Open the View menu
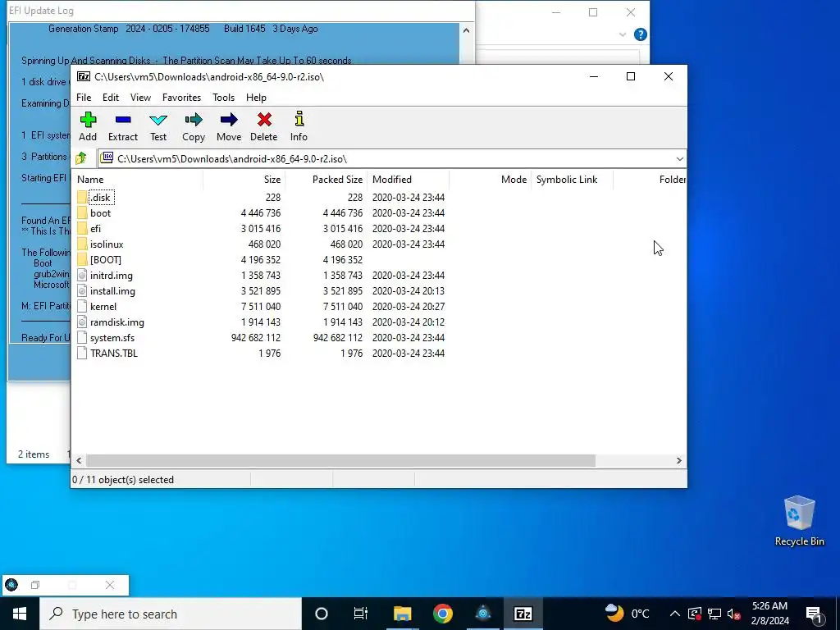The image size is (840, 630). [140, 98]
